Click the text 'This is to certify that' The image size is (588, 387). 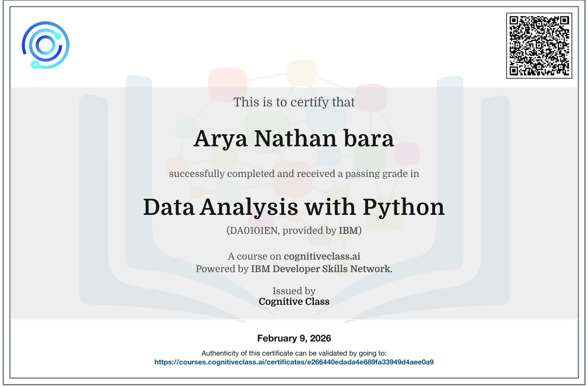(294, 103)
